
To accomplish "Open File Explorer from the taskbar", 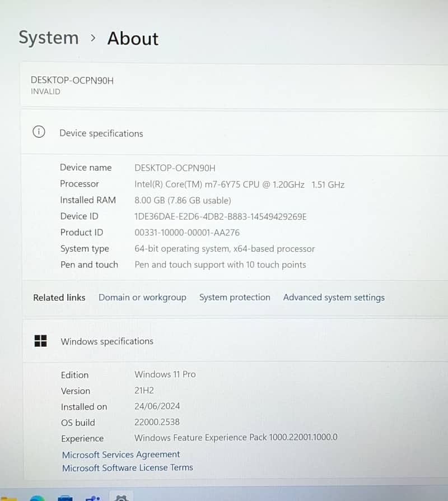I will [8, 498].
